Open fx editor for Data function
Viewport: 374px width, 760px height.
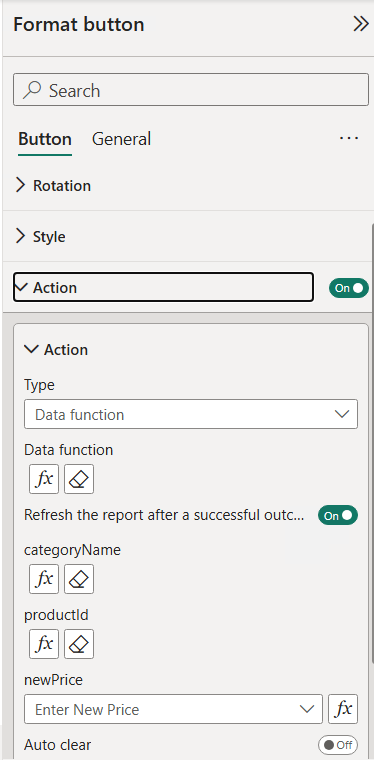point(44,479)
